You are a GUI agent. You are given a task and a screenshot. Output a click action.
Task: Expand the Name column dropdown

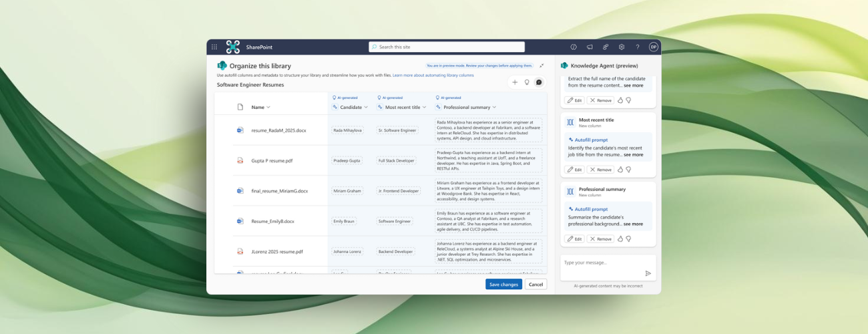pos(268,107)
